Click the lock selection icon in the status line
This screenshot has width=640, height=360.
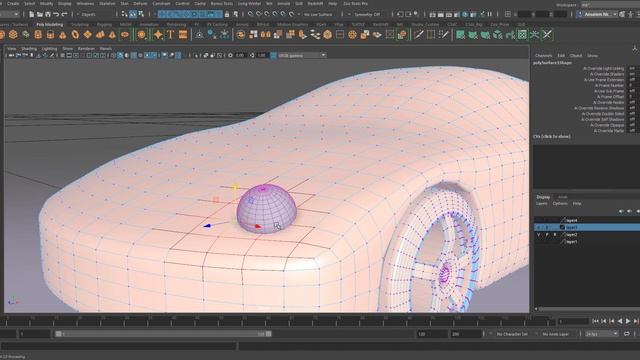click(x=227, y=14)
